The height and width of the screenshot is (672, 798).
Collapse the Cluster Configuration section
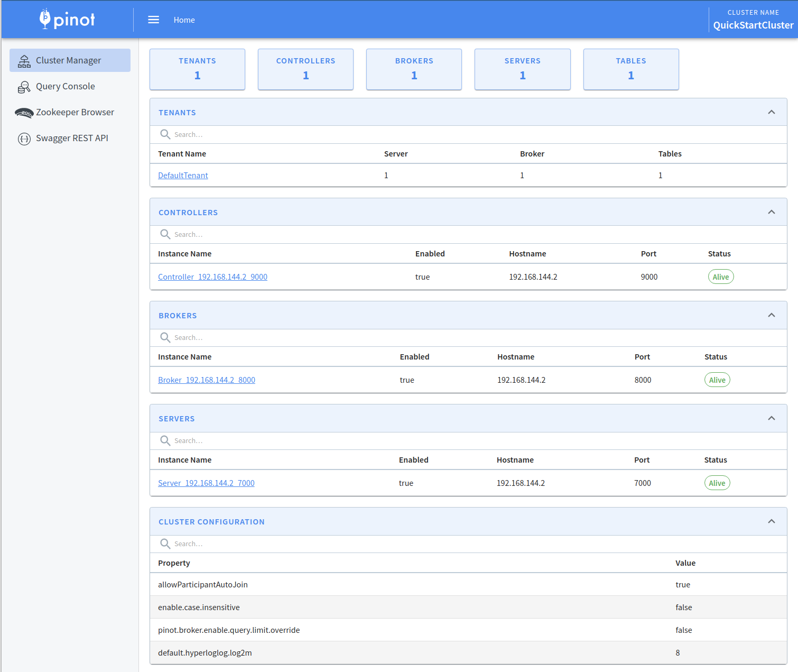pyautogui.click(x=771, y=521)
